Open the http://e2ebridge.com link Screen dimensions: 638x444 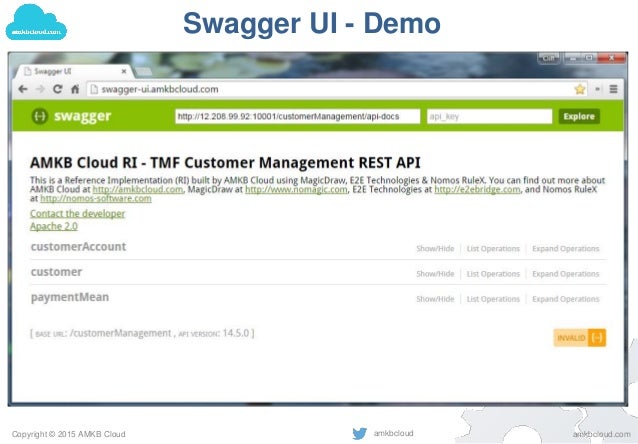click(477, 189)
